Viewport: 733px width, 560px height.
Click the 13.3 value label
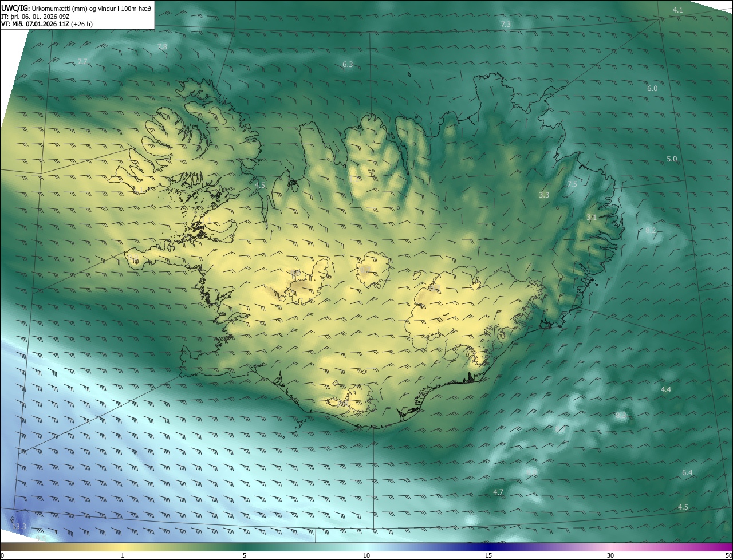point(19,526)
